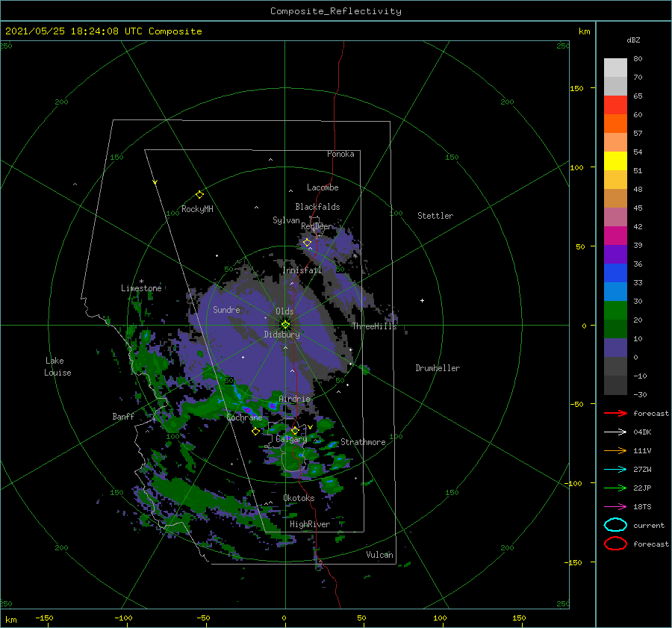672x628 pixels.
Task: Click the km unit label at top right
Action: (x=584, y=31)
